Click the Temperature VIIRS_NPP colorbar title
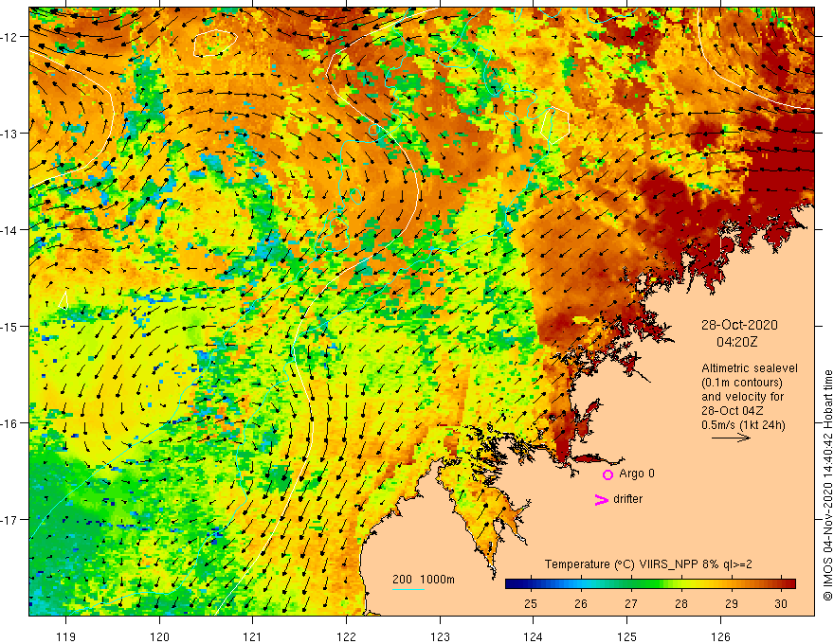Image resolution: width=834 pixels, height=644 pixels. (648, 564)
